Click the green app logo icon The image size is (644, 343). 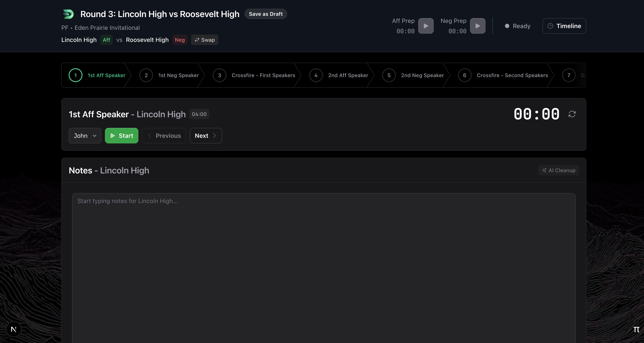coord(68,14)
